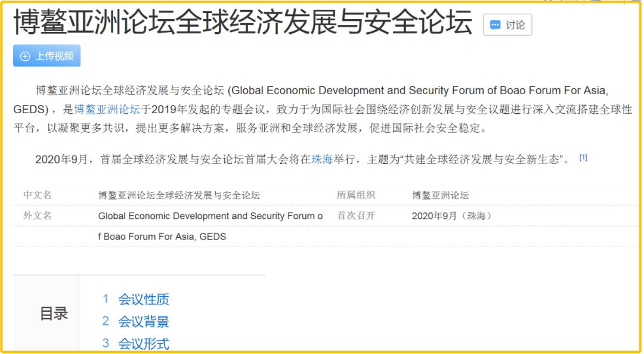This screenshot has width=644, height=354.
Task: Click the 讨论 discussion button
Action: [x=507, y=24]
